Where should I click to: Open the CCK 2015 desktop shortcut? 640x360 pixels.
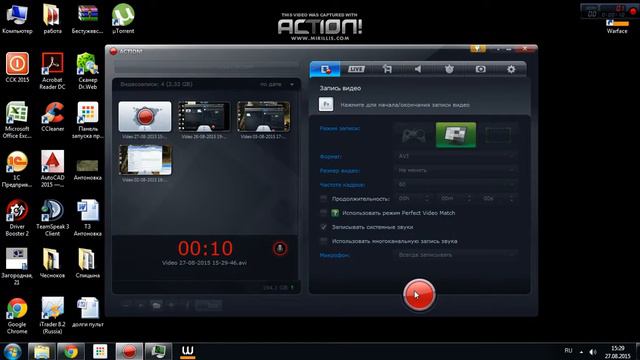17,68
